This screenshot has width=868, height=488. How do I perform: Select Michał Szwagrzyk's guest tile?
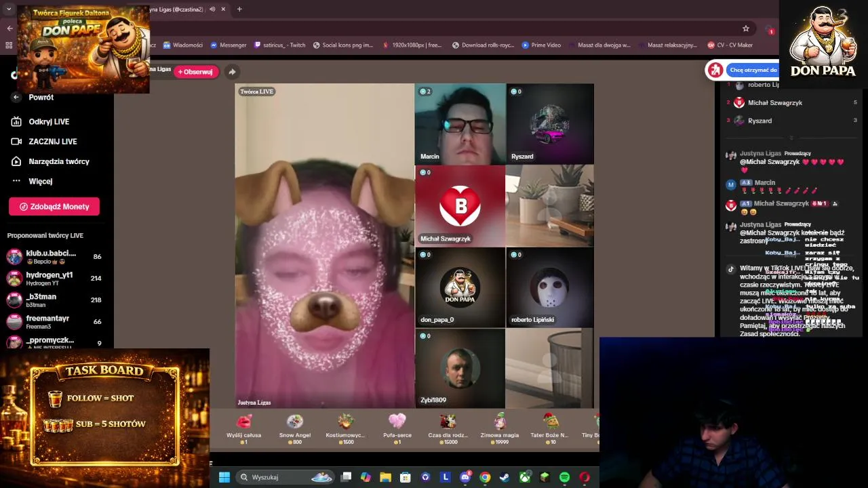pos(460,206)
